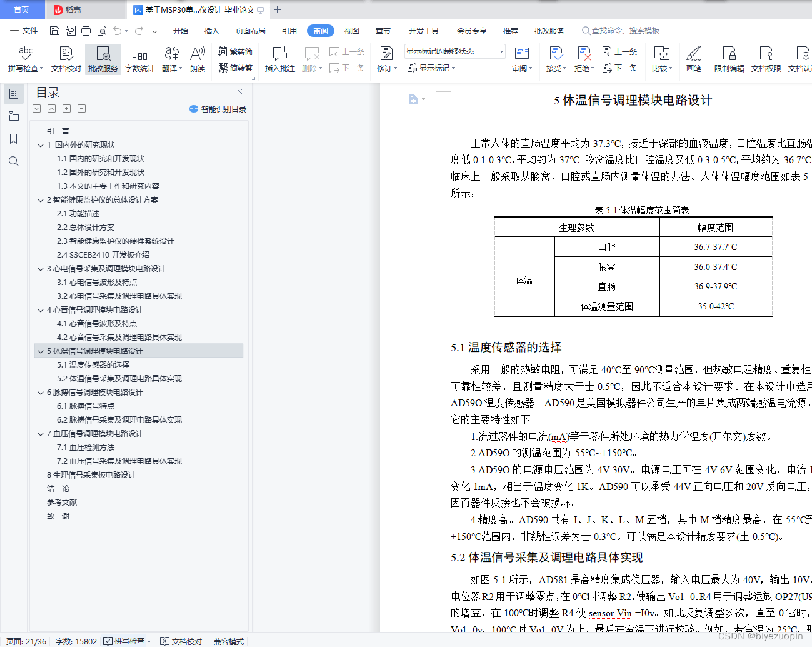
Task: Expand all outline levels button
Action: coord(37,109)
